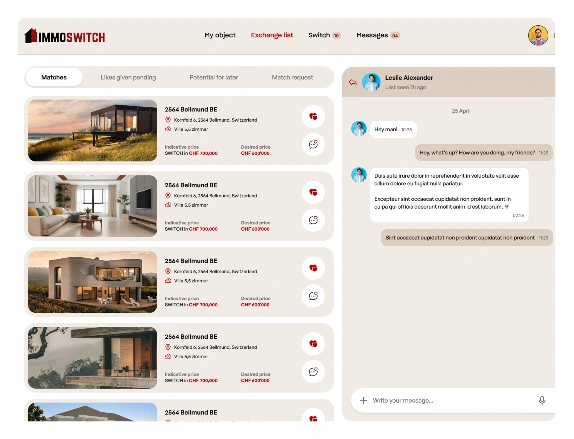Screen dimensions: 574x439
Task: Switch to Match request tab
Action: pyautogui.click(x=292, y=77)
